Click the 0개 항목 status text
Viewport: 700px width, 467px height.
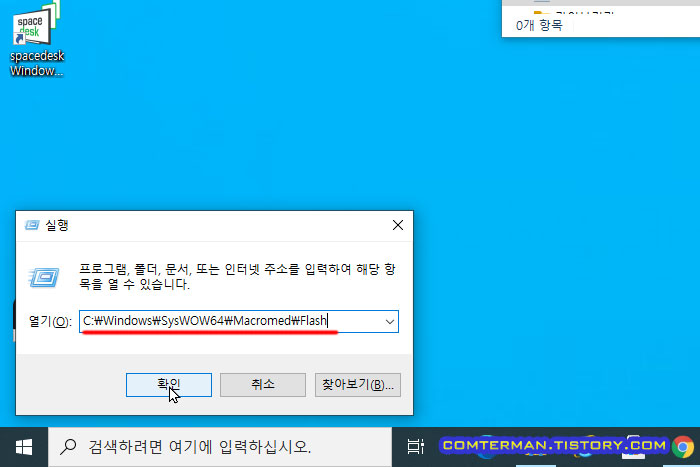[x=539, y=25]
